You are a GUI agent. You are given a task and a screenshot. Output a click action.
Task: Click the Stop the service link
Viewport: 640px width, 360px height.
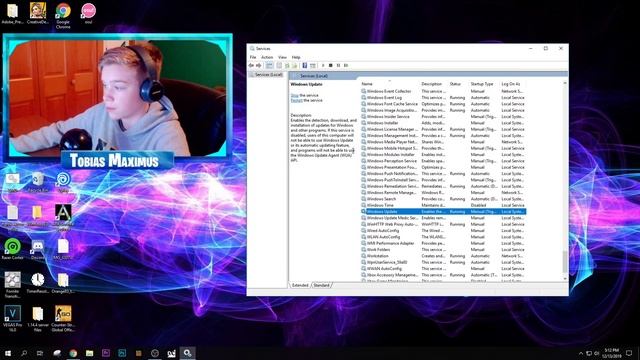coord(294,95)
